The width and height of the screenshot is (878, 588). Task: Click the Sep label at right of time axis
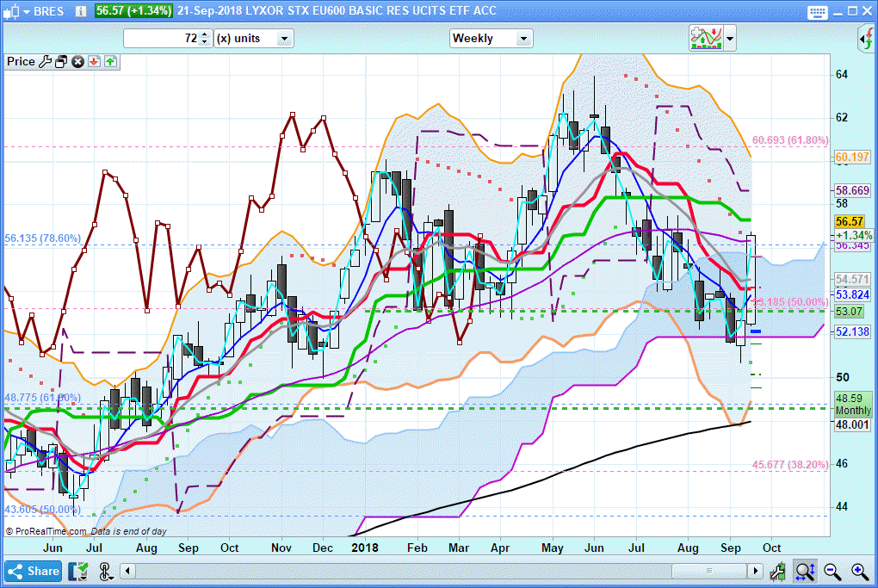pos(731,548)
